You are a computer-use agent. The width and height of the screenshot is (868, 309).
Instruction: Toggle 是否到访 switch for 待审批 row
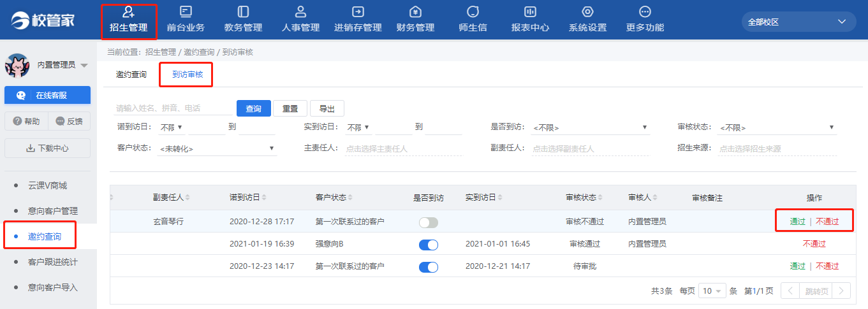[429, 267]
